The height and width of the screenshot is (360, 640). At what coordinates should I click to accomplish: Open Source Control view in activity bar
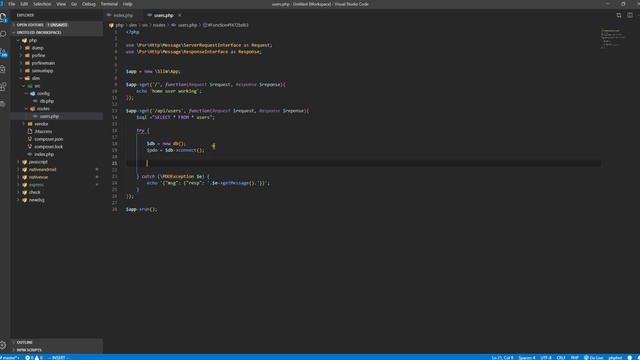[4, 52]
